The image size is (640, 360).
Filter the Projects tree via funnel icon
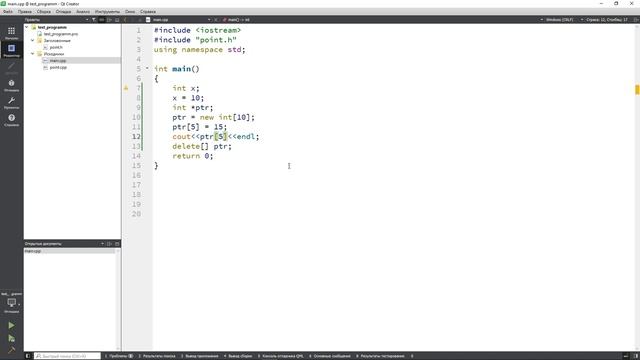(x=94, y=20)
